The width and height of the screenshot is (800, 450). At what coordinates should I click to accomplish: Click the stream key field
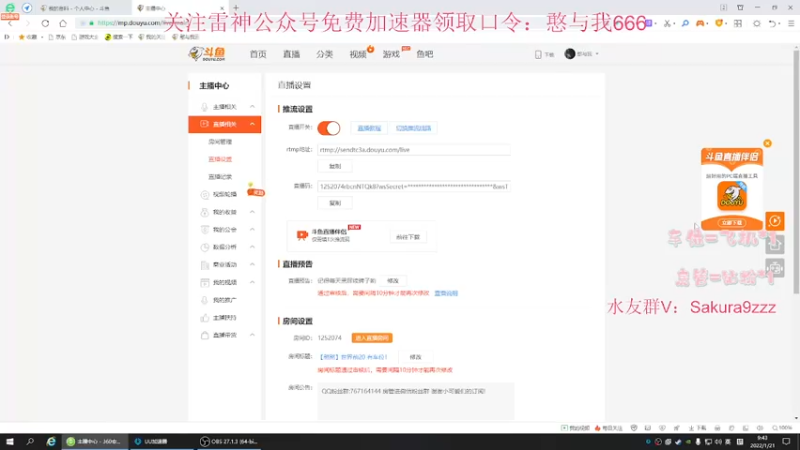[x=414, y=186]
